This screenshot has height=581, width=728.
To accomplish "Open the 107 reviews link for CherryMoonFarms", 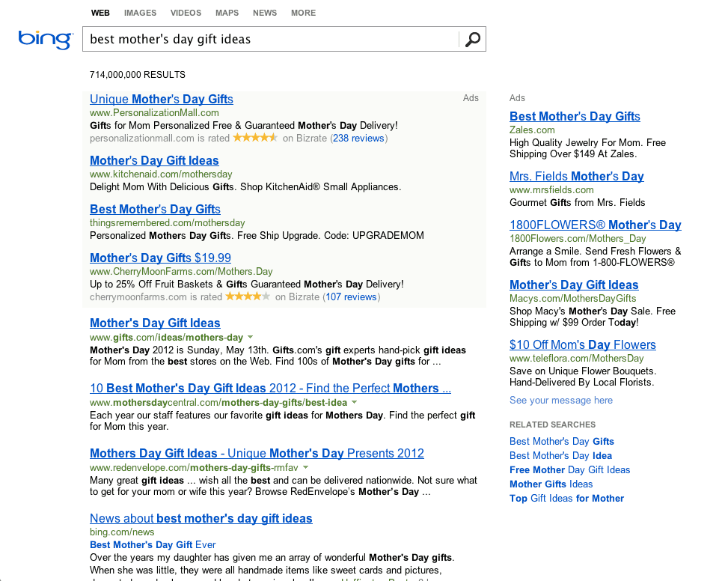I will coord(351,297).
